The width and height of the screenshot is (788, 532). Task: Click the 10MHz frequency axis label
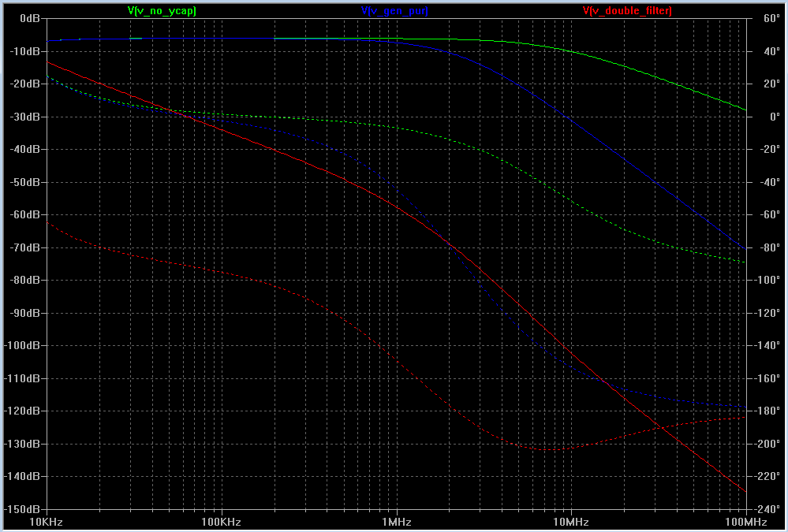(571, 523)
